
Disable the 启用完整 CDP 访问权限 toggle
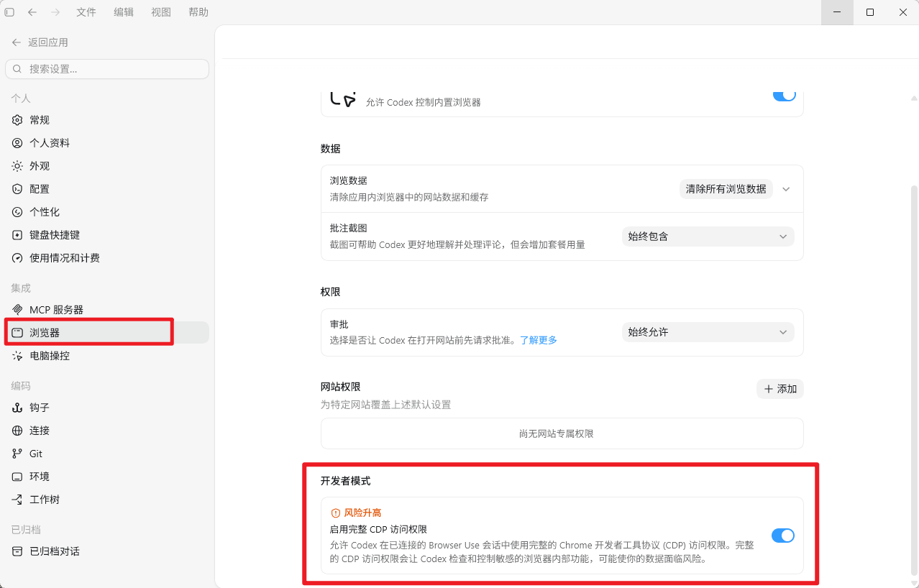(x=783, y=536)
